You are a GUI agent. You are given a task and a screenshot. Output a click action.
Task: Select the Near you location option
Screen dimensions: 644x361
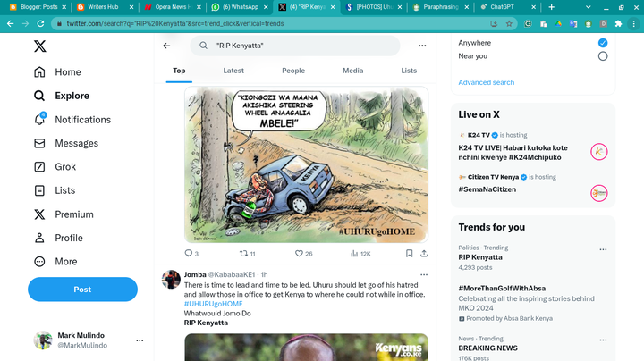pyautogui.click(x=603, y=56)
